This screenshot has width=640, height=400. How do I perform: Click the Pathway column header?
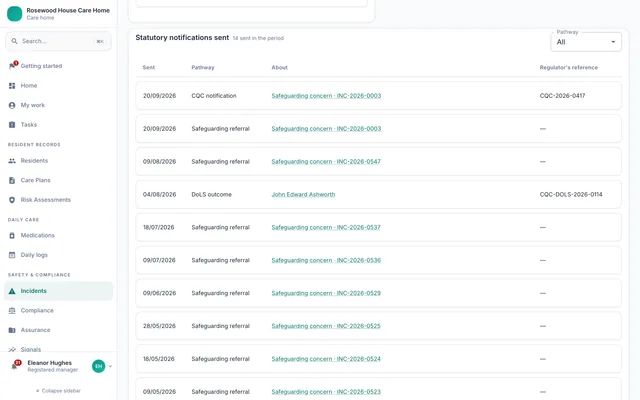tap(202, 67)
